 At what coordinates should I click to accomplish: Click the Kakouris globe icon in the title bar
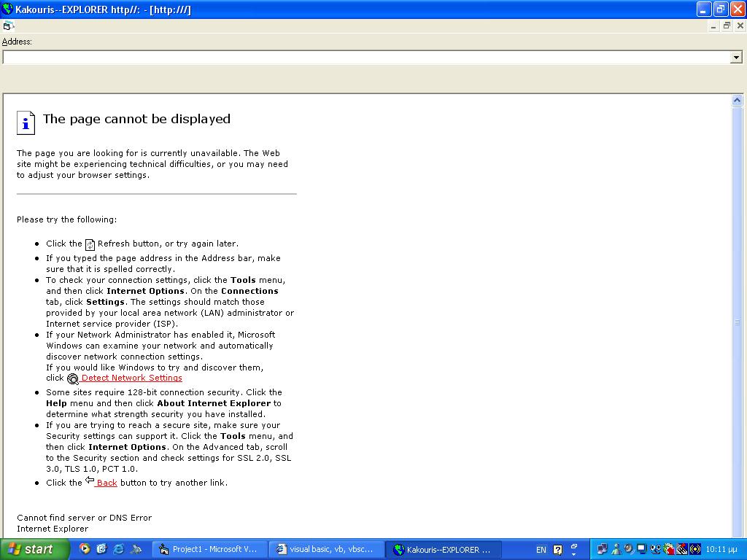coord(8,9)
